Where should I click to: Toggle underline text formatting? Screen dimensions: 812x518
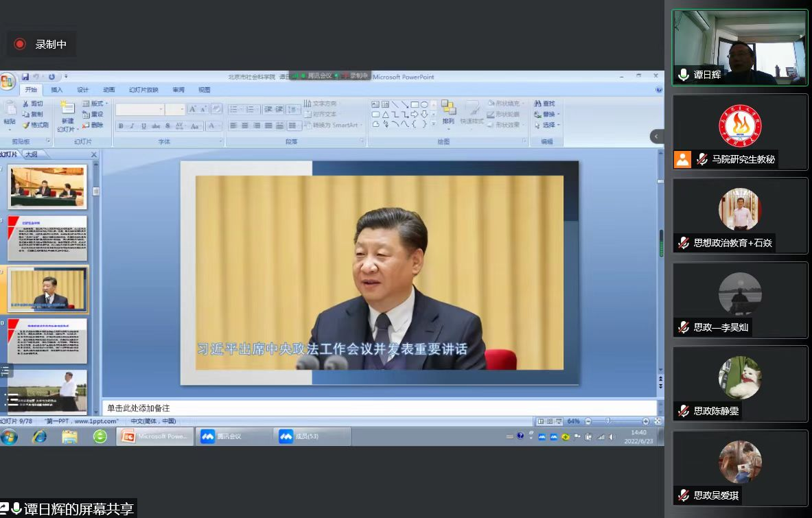click(143, 126)
